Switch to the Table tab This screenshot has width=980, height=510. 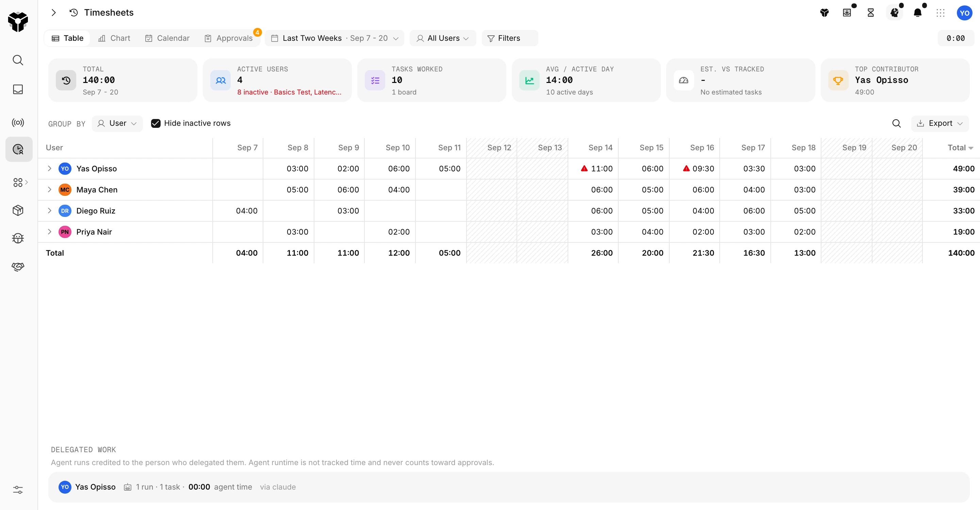[67, 38]
